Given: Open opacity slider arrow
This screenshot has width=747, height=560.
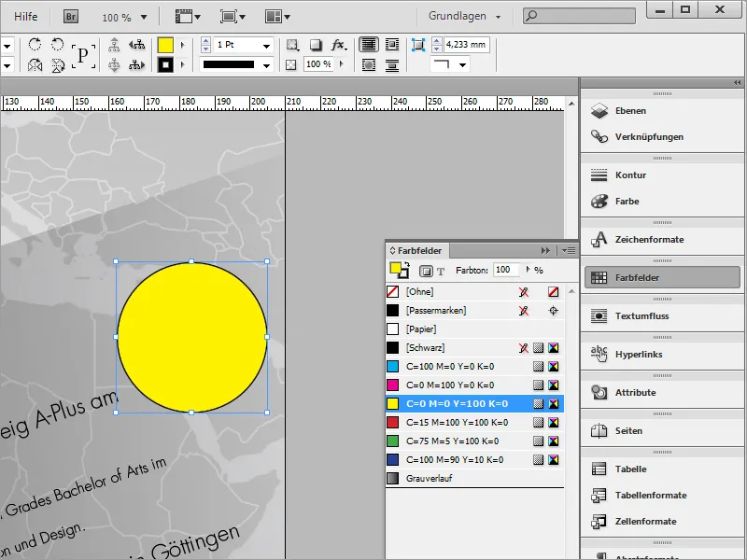Looking at the screenshot, I should [341, 63].
